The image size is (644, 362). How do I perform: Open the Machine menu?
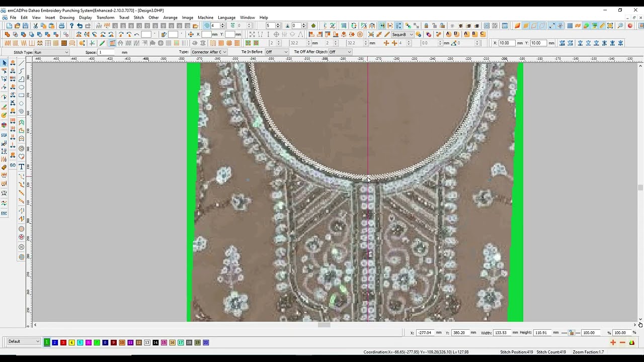205,18
